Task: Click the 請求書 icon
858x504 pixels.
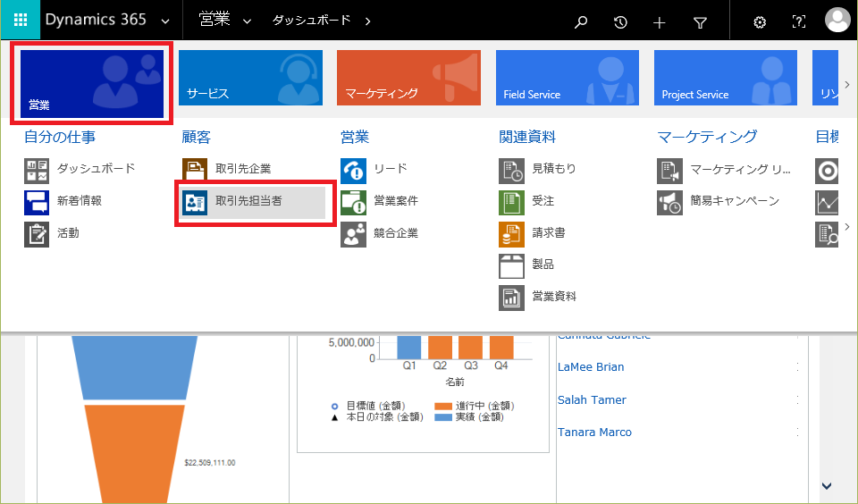Action: click(511, 234)
